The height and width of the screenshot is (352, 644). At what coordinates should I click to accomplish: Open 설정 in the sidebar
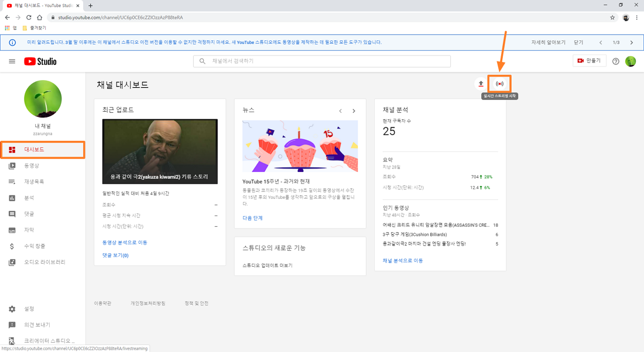click(43, 309)
